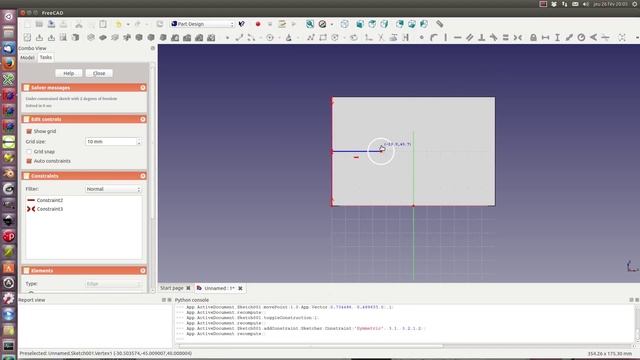
Task: Open the draw style dropdown arrow
Action: [331, 24]
